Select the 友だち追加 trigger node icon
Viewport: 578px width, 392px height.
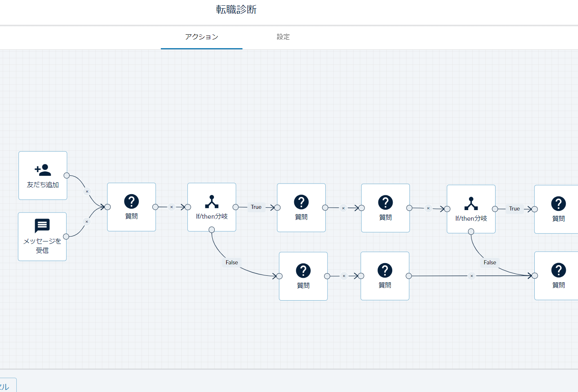[43, 170]
